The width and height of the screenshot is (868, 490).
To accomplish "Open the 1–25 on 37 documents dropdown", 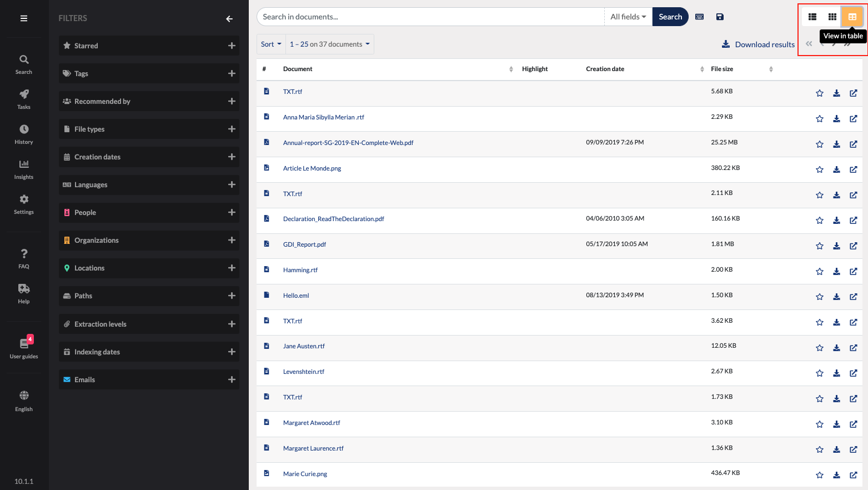I will pos(330,44).
